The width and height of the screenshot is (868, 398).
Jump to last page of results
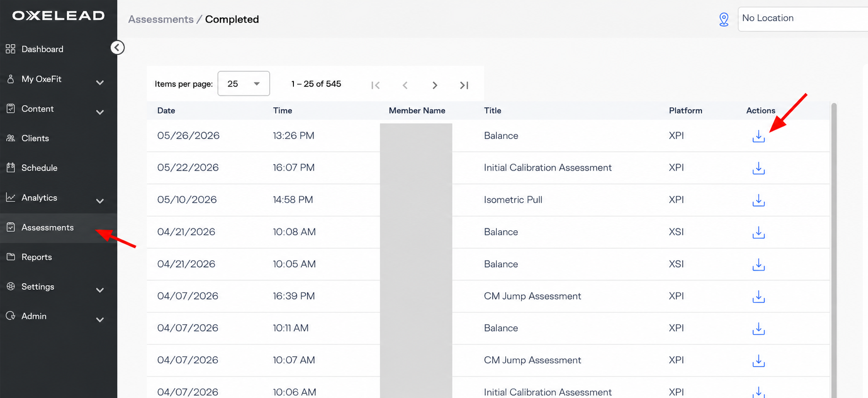tap(464, 85)
